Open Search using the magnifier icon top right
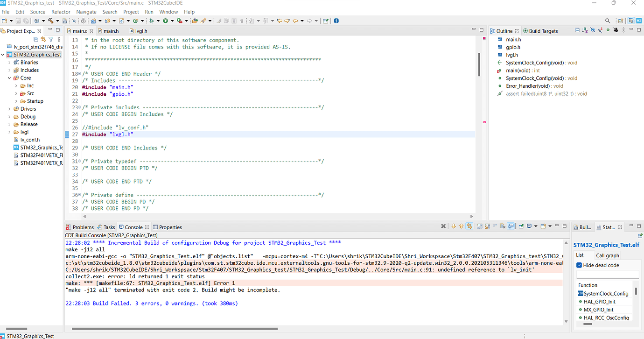The height and width of the screenshot is (339, 644). [x=607, y=21]
